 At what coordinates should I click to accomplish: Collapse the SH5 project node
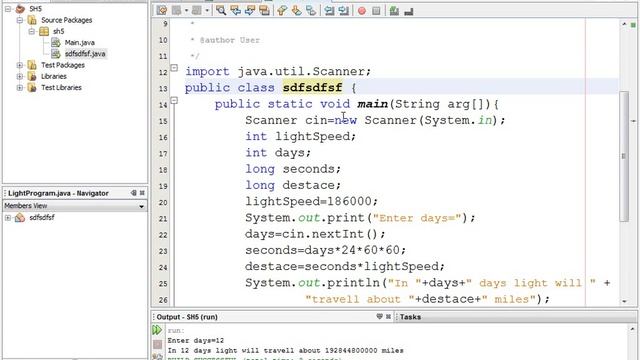click(x=8, y=9)
